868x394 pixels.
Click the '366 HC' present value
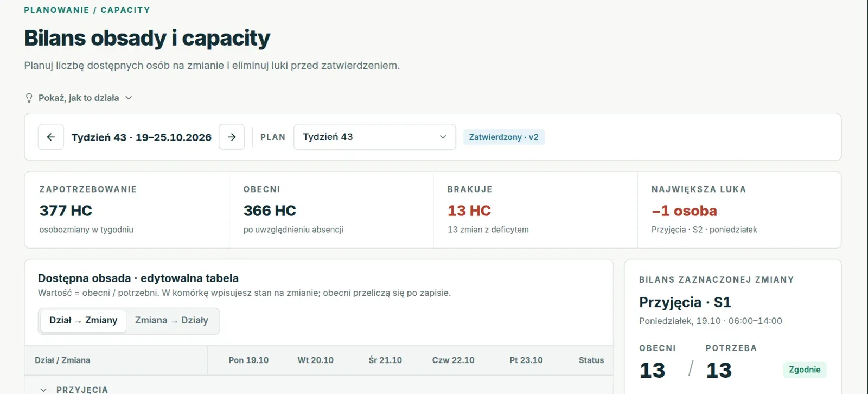(270, 211)
